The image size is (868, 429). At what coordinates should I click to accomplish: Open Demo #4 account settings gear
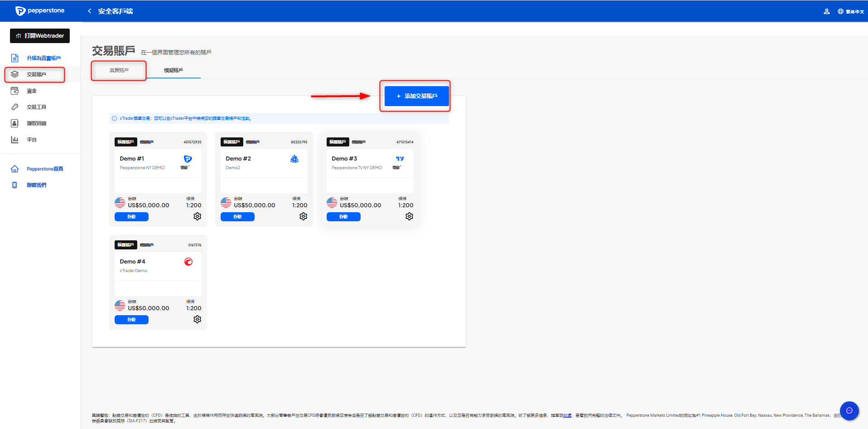[x=197, y=320]
